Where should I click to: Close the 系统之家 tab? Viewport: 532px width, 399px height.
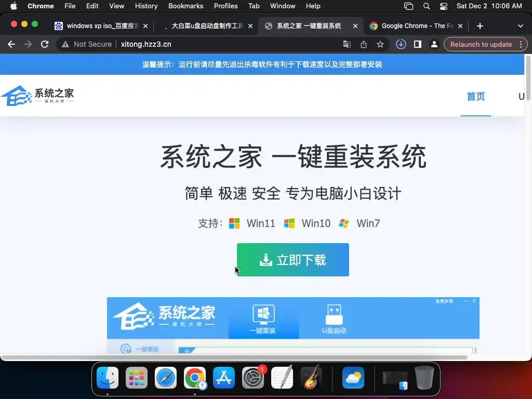(355, 26)
